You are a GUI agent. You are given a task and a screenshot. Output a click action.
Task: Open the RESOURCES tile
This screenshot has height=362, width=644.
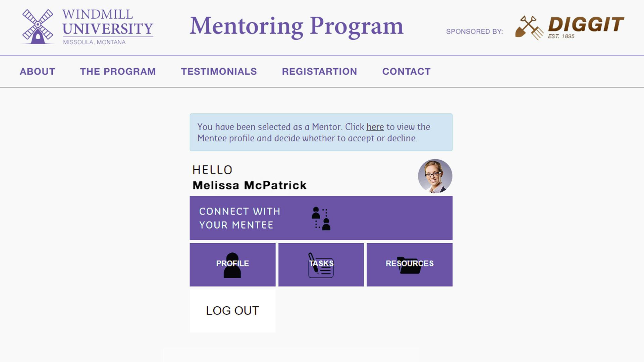point(410,264)
